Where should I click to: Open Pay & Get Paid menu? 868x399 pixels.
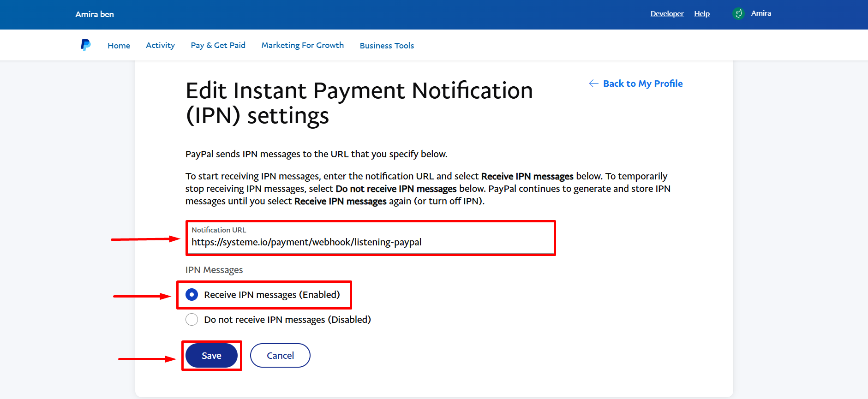click(218, 45)
